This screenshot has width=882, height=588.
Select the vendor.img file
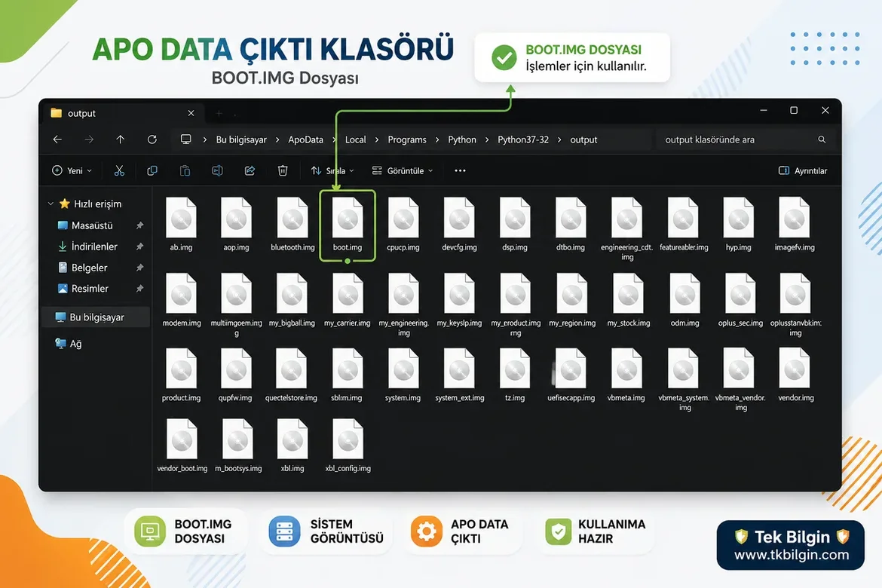(x=795, y=375)
